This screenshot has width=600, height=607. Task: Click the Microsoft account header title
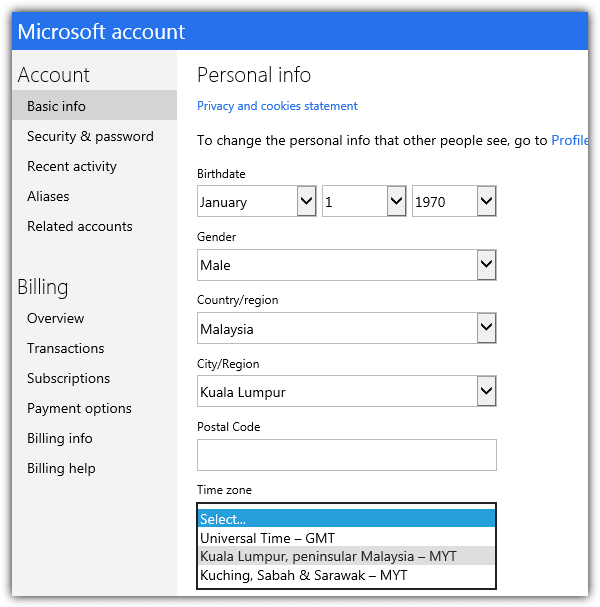pos(101,31)
